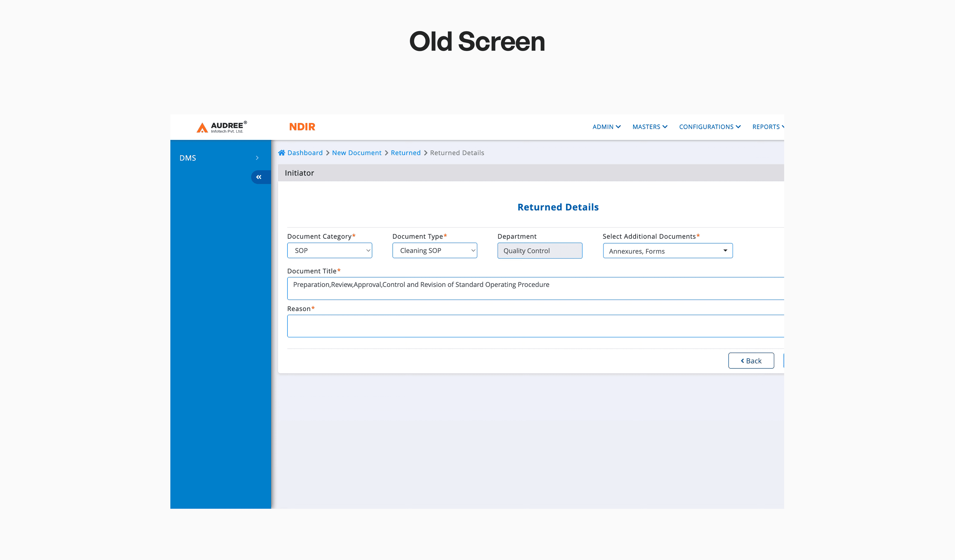Screen dimensions: 955x560
Task: Collapse sidebar with double-chevron button
Action: (x=259, y=177)
